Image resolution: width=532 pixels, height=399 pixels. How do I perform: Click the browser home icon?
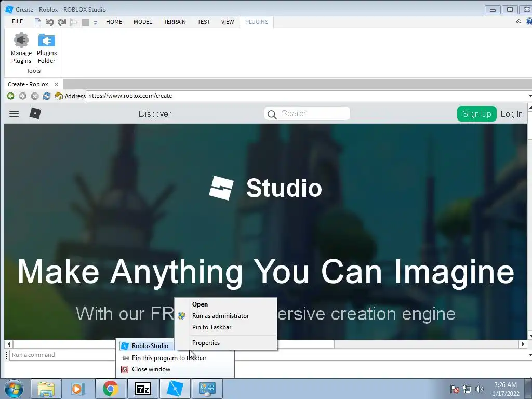coord(59,96)
